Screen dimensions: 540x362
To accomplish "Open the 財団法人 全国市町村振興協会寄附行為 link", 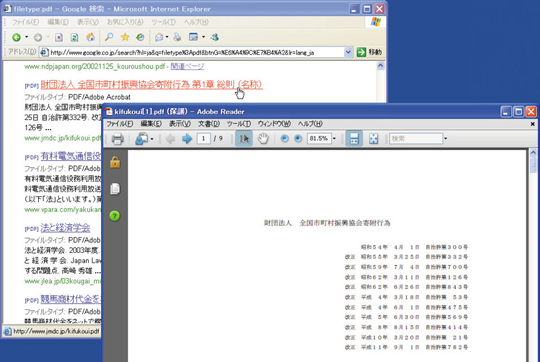I will pos(152,84).
